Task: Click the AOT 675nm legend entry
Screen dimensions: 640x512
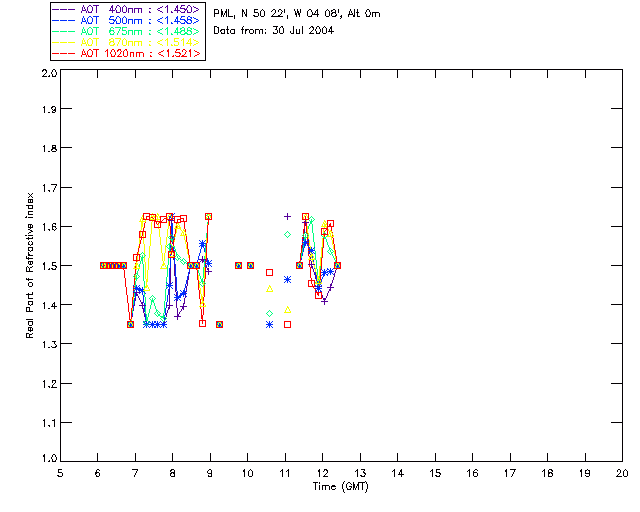Action: [x=126, y=31]
